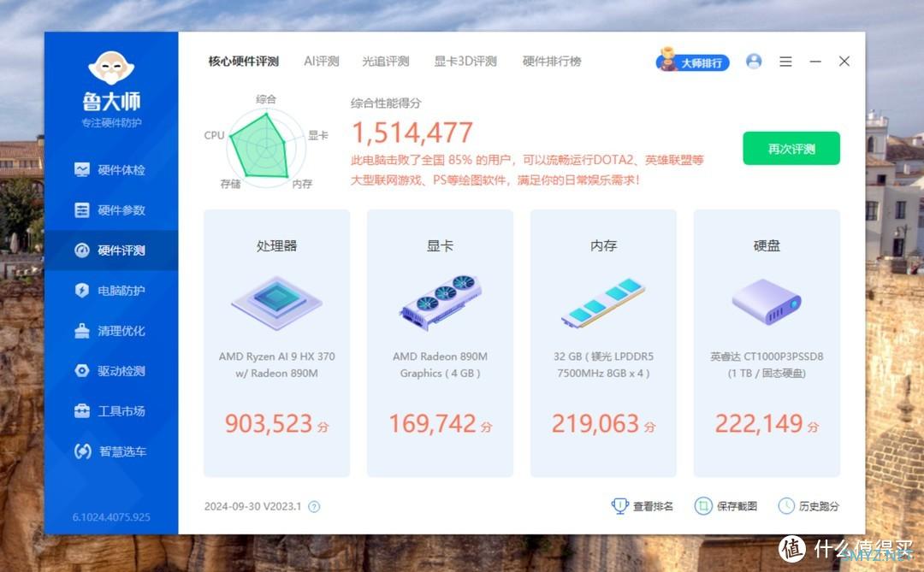
Task: Open 驱动检测 in the sidebar
Action: pyautogui.click(x=110, y=370)
